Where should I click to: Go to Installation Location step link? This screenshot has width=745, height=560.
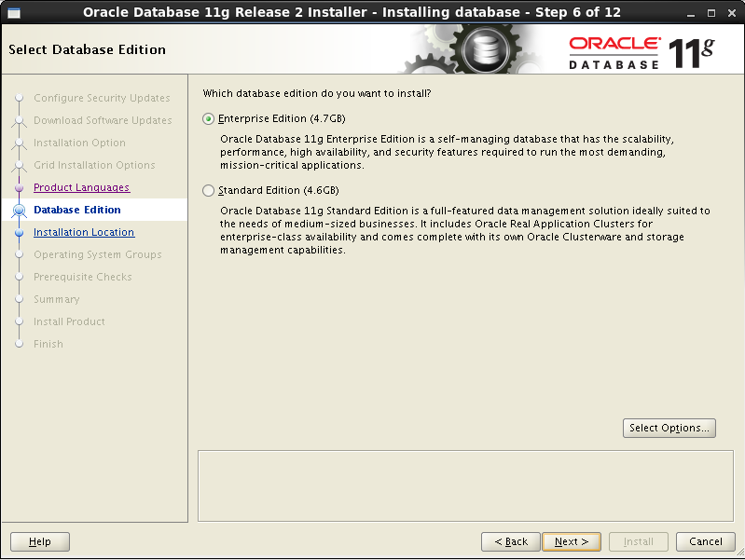click(x=84, y=232)
